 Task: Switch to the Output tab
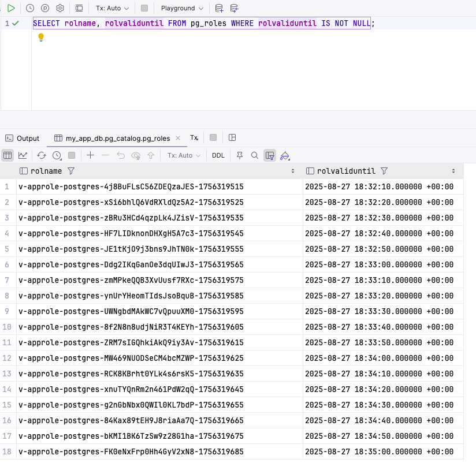(x=22, y=138)
